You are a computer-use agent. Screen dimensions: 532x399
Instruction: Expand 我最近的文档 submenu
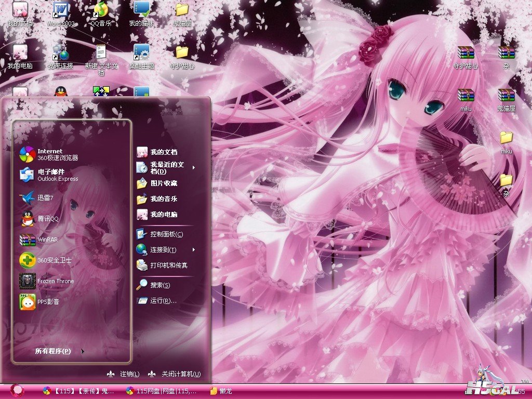pos(166,168)
